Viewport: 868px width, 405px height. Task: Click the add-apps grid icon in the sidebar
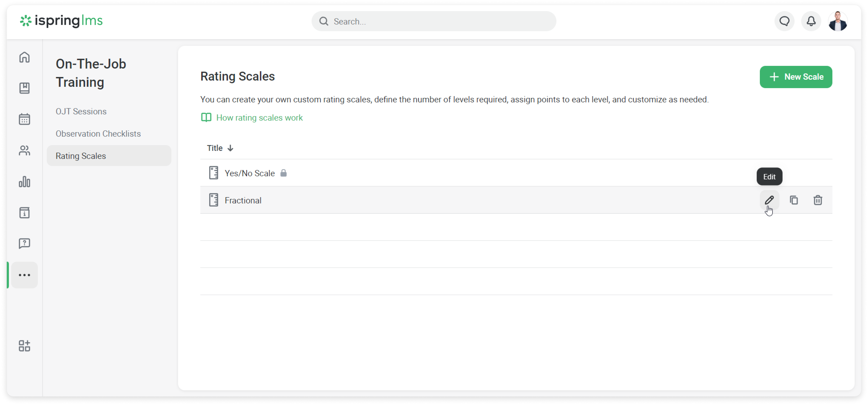[x=24, y=346]
